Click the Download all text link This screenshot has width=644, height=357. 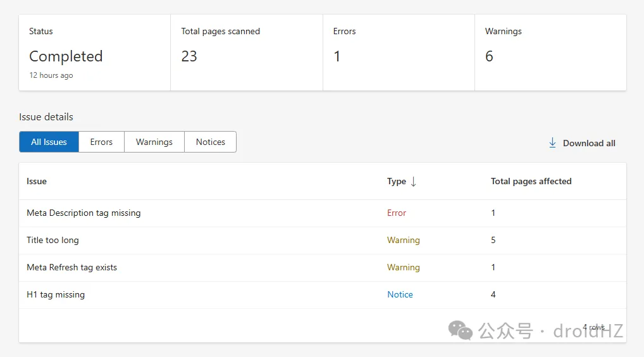[x=588, y=143]
